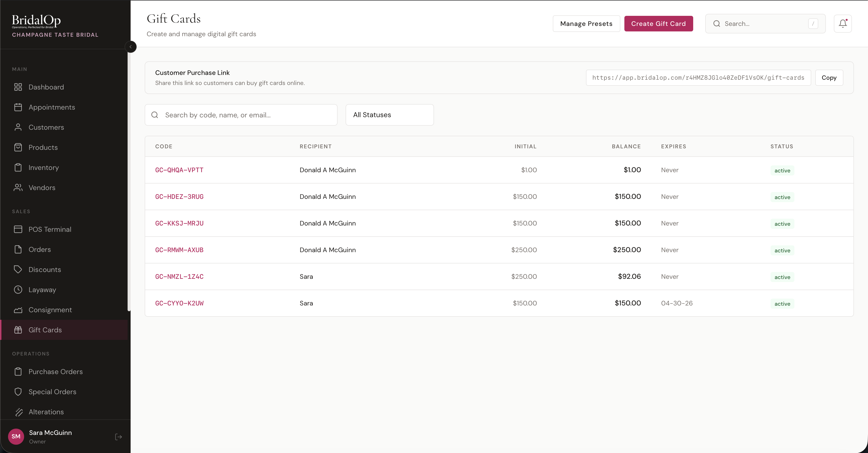Screen dimensions: 868x453
Task: Click the logout icon beside Sara McGuinn
Action: coord(118,437)
